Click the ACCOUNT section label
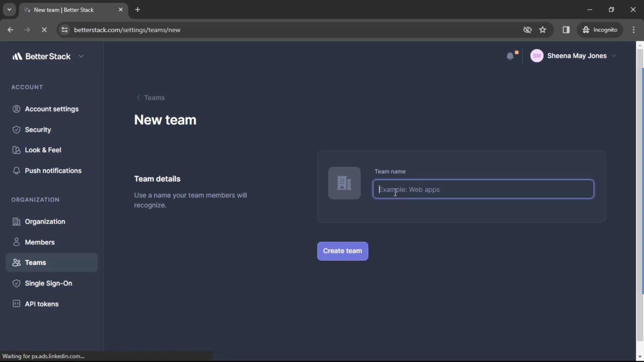This screenshot has height=362, width=644. click(x=27, y=87)
